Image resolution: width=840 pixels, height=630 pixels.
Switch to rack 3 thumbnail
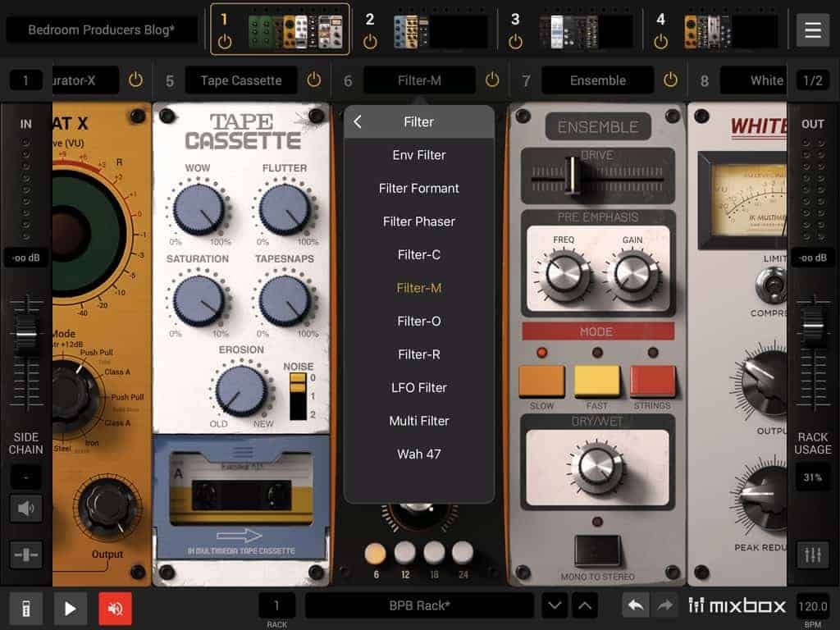coord(586,32)
